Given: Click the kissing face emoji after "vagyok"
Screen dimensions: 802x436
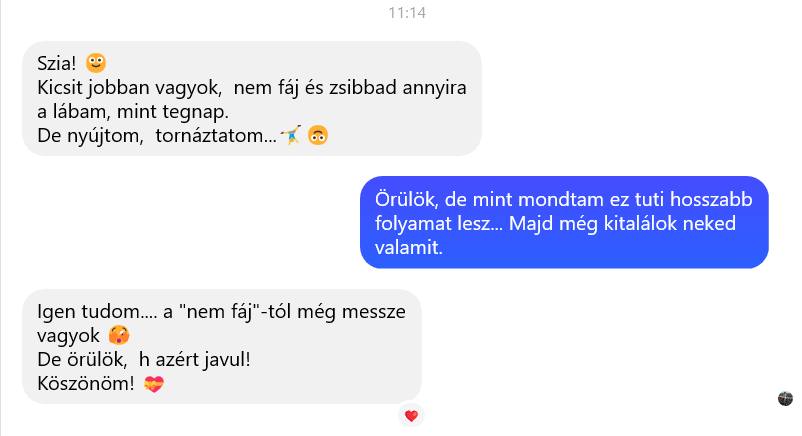Looking at the screenshot, I should pyautogui.click(x=119, y=335).
